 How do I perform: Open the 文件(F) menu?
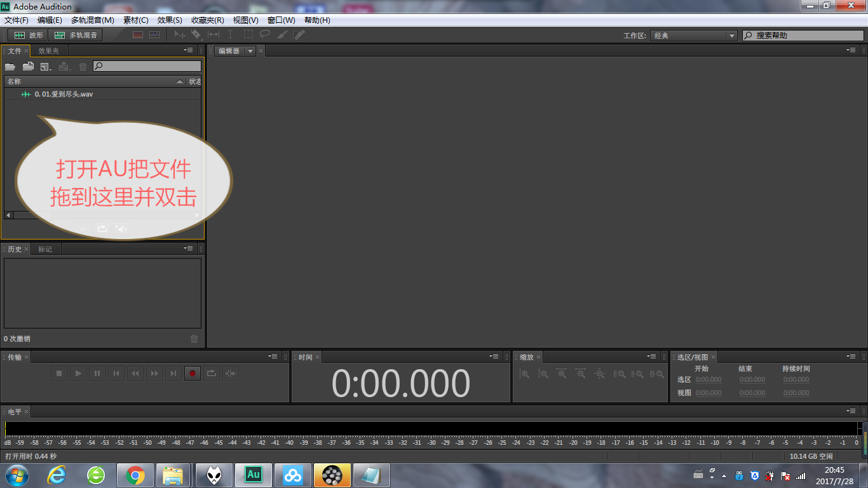click(17, 20)
